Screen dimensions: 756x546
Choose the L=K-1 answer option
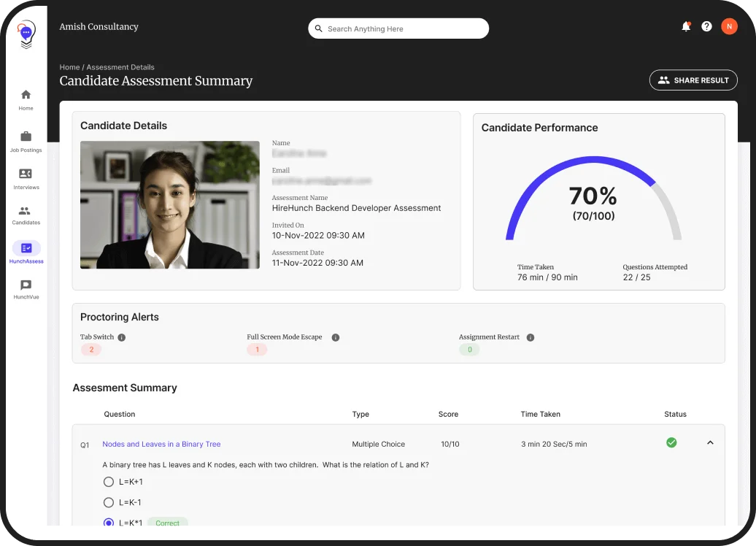[x=108, y=502]
